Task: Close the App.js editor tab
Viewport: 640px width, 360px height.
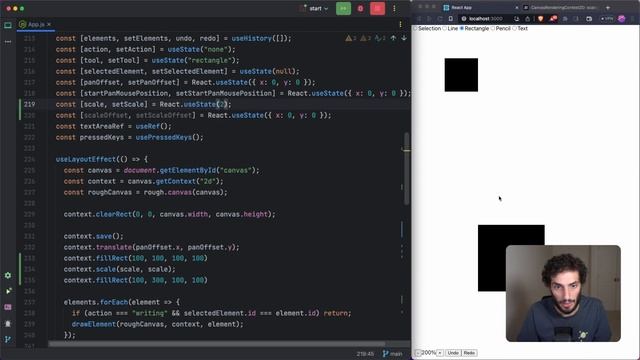Action: (x=49, y=24)
